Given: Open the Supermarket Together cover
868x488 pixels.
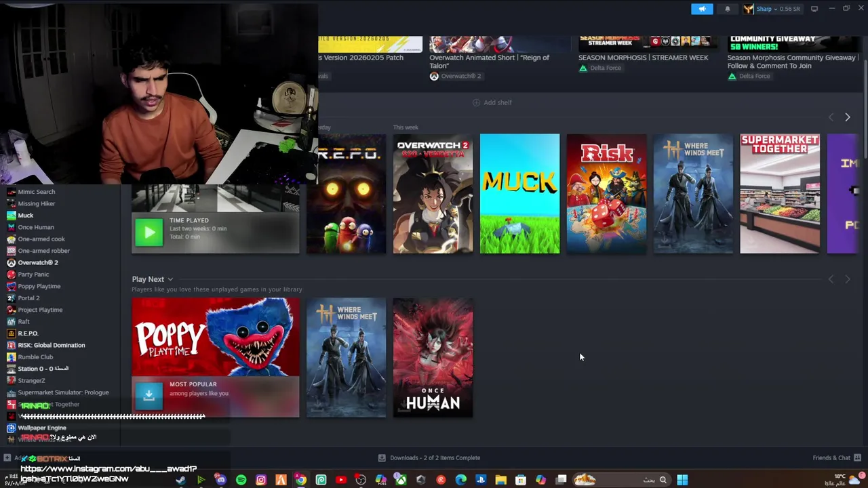Looking at the screenshot, I should click(x=780, y=194).
